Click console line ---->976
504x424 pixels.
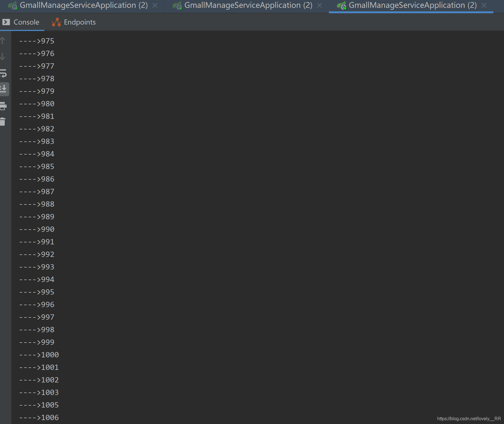[x=37, y=54]
